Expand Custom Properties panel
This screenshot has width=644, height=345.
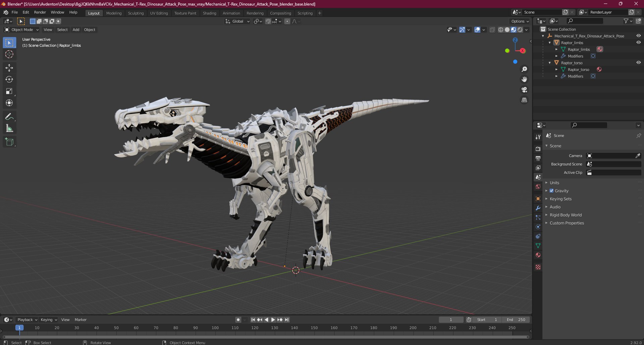coord(567,223)
